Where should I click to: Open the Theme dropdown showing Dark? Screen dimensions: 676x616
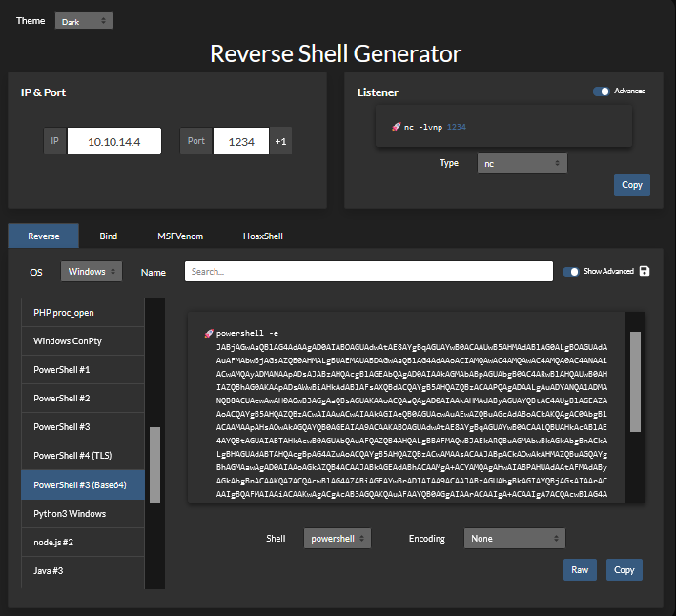point(84,21)
